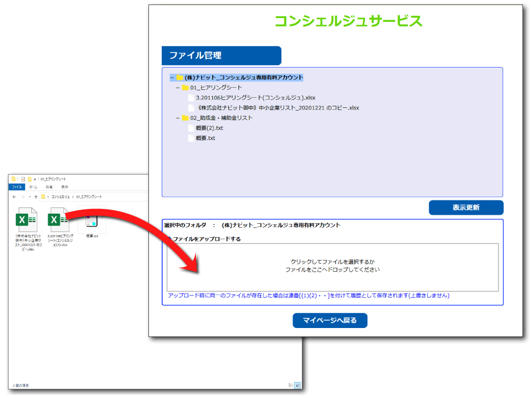Click the properties checkmark icon in Explorer title bar
Image resolution: width=532 pixels, height=395 pixels.
coord(23,179)
